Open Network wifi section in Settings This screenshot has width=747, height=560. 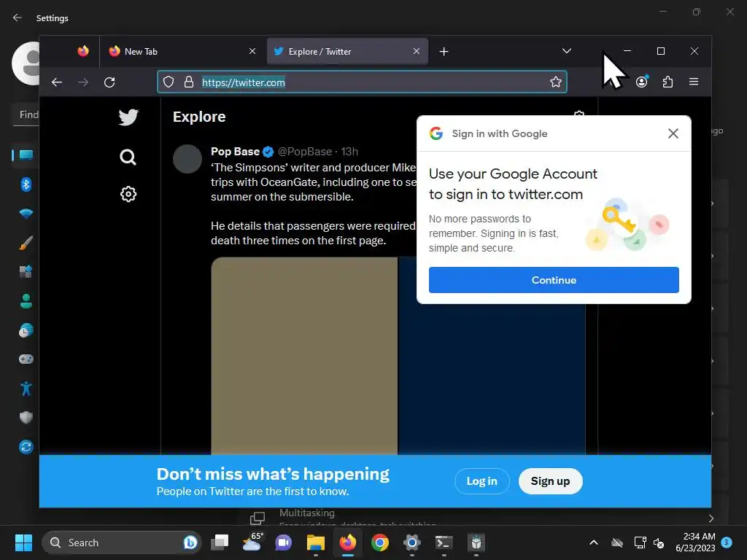[26, 214]
